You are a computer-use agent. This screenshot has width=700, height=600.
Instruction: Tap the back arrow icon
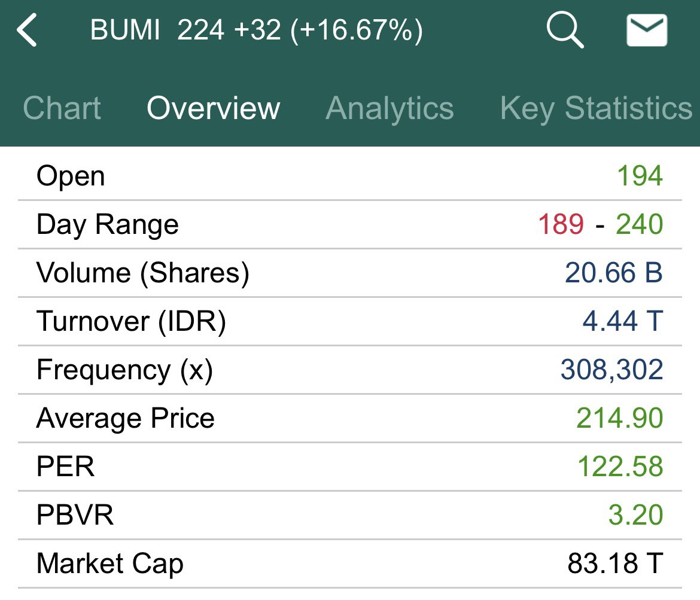pyautogui.click(x=27, y=30)
